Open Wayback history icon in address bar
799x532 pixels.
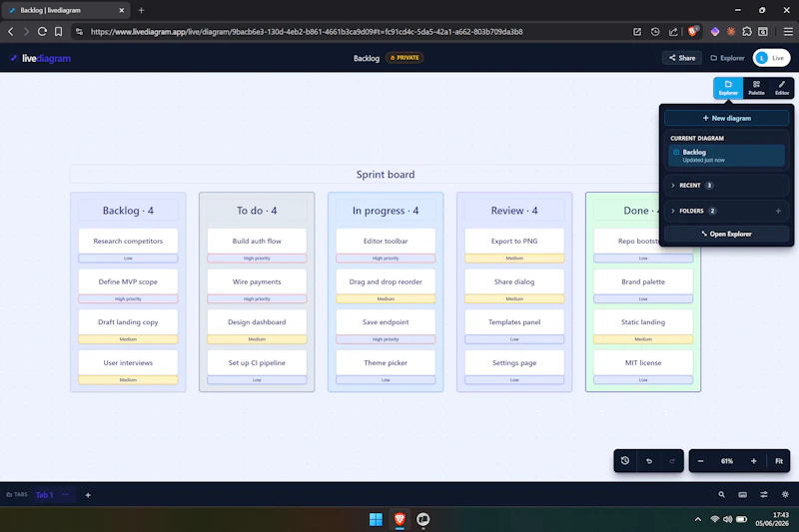coord(655,32)
